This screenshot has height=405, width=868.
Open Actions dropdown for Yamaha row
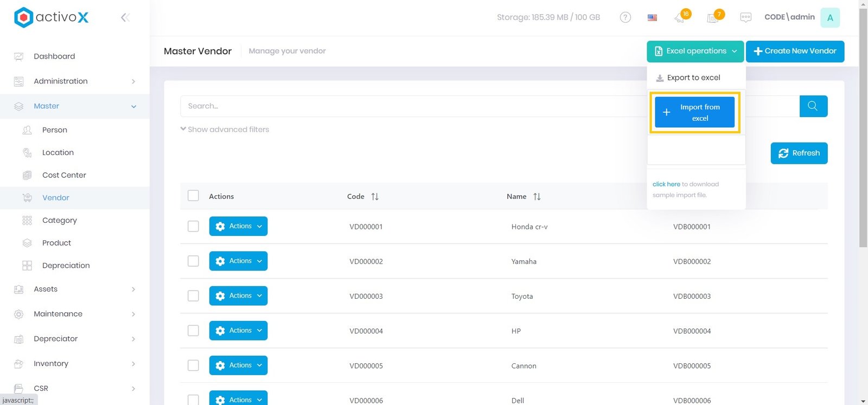click(238, 261)
